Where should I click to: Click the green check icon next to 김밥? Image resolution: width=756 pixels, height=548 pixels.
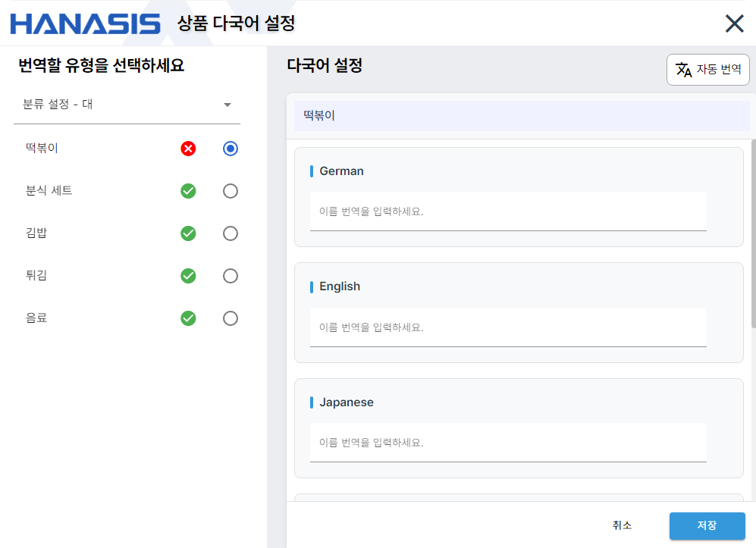[188, 233]
